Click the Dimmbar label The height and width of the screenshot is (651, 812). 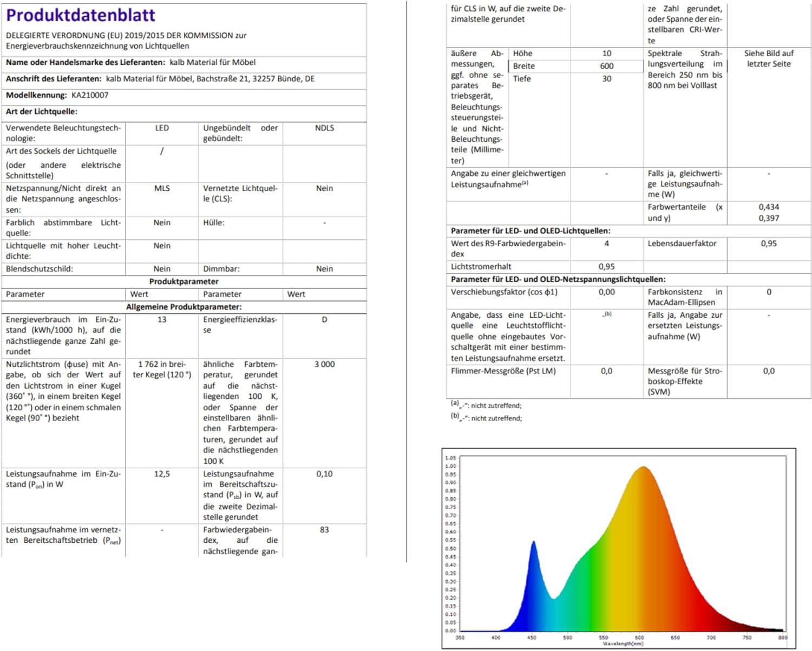point(221,269)
